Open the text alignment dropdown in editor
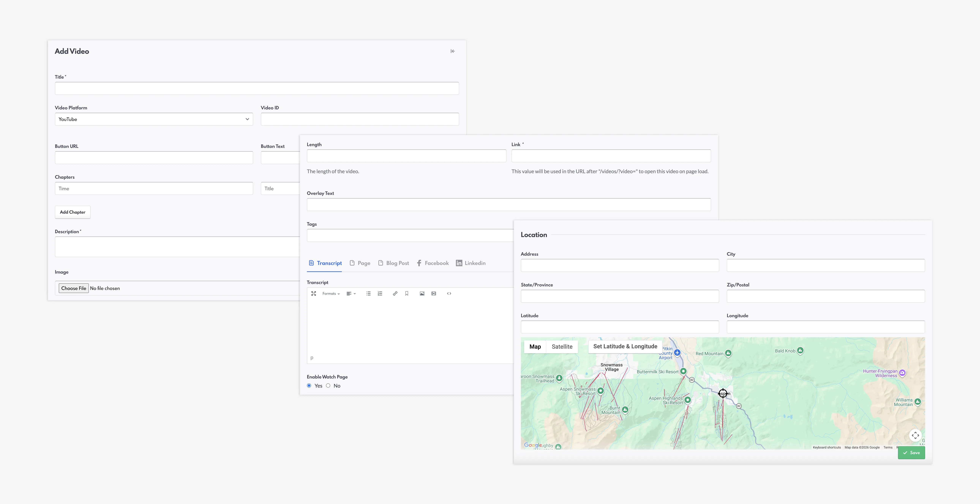Image resolution: width=980 pixels, height=504 pixels. click(x=351, y=294)
